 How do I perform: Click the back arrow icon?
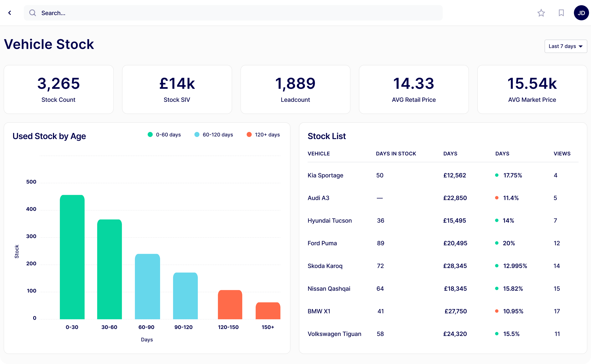[10, 13]
